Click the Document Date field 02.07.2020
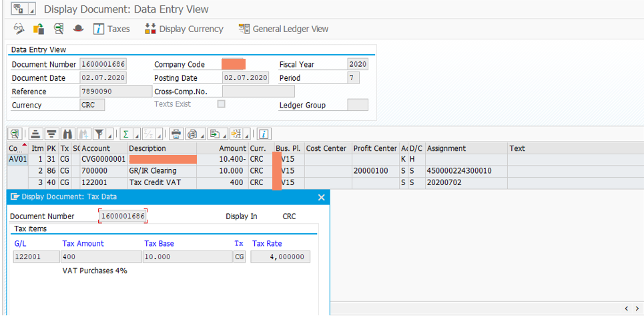The width and height of the screenshot is (644, 316). click(103, 78)
